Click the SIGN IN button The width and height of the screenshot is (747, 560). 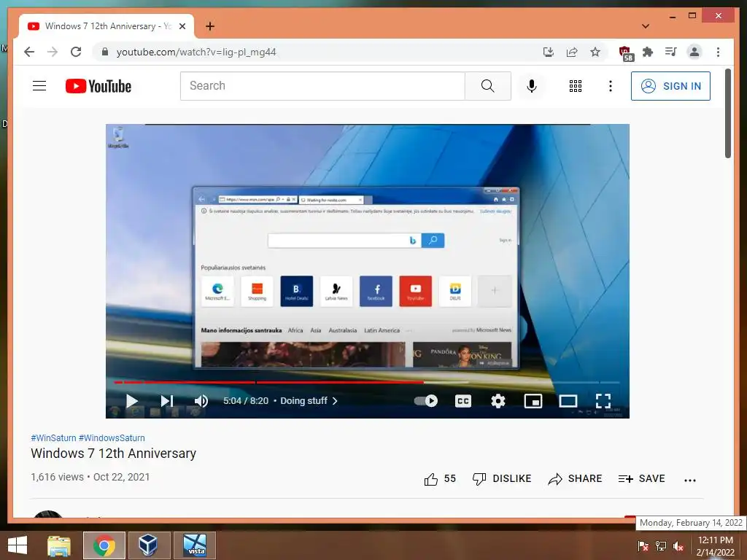670,86
